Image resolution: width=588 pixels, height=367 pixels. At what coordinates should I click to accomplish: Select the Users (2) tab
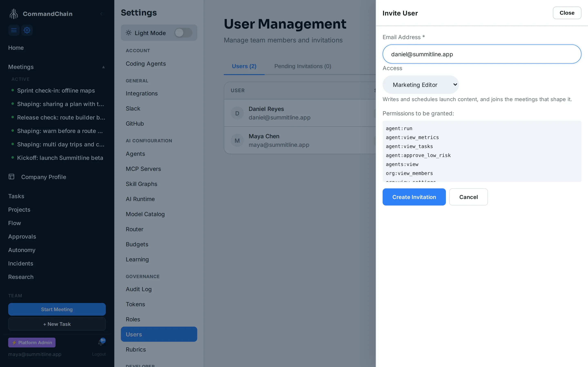click(244, 66)
